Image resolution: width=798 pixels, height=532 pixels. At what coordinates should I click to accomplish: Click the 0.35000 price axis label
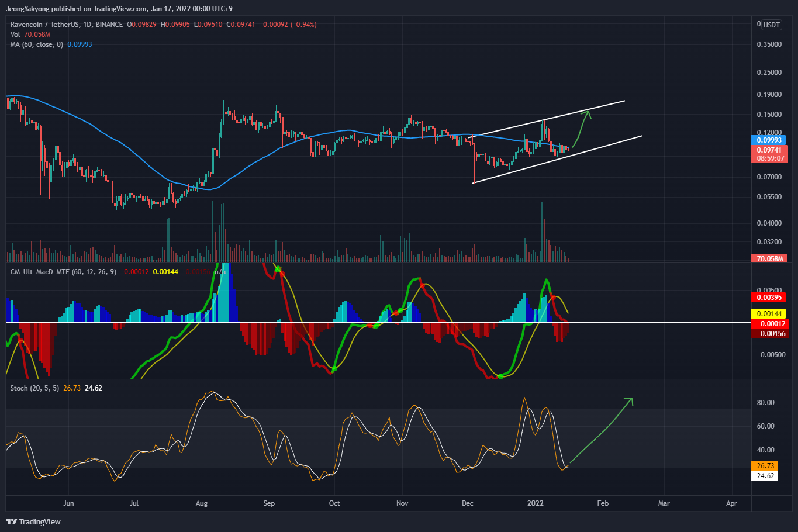769,44
